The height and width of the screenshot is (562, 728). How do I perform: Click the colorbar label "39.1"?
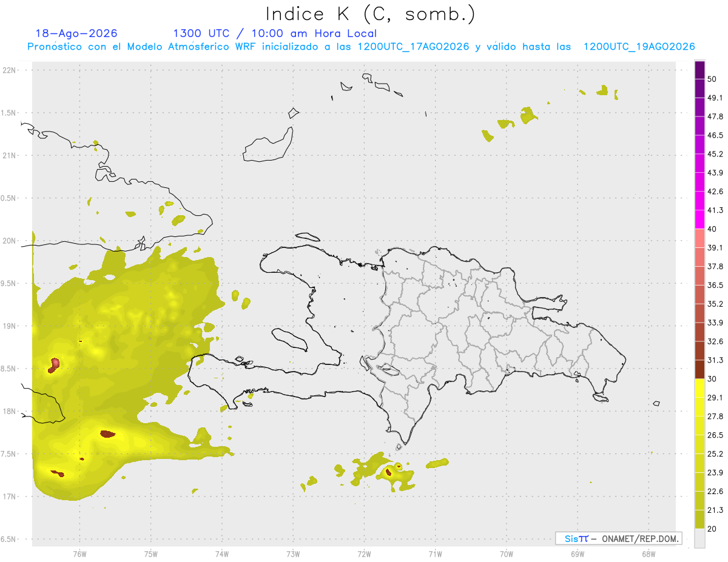pos(715,248)
